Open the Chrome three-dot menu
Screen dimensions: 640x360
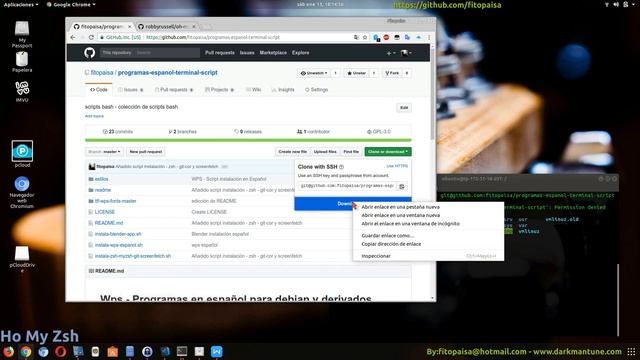[429, 37]
